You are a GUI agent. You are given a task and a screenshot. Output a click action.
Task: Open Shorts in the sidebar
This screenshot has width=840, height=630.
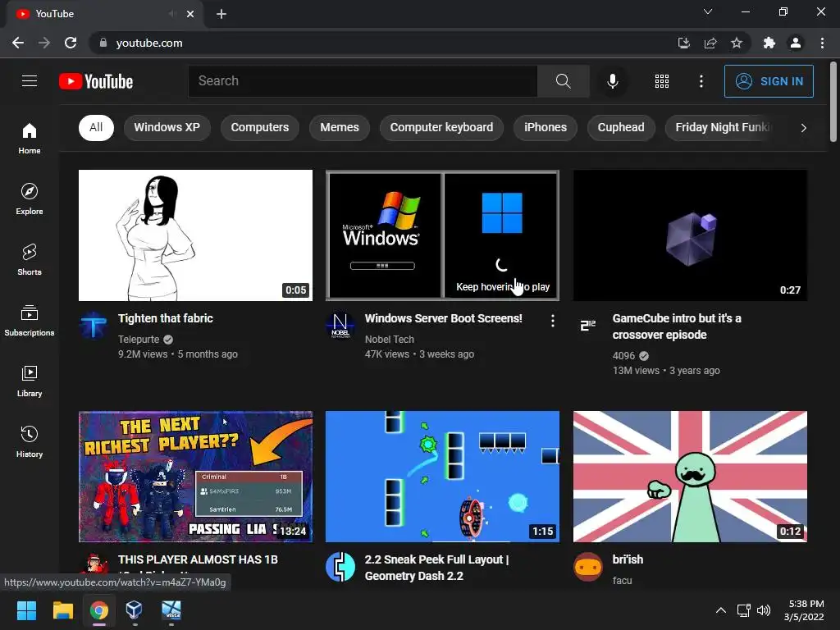coord(30,259)
